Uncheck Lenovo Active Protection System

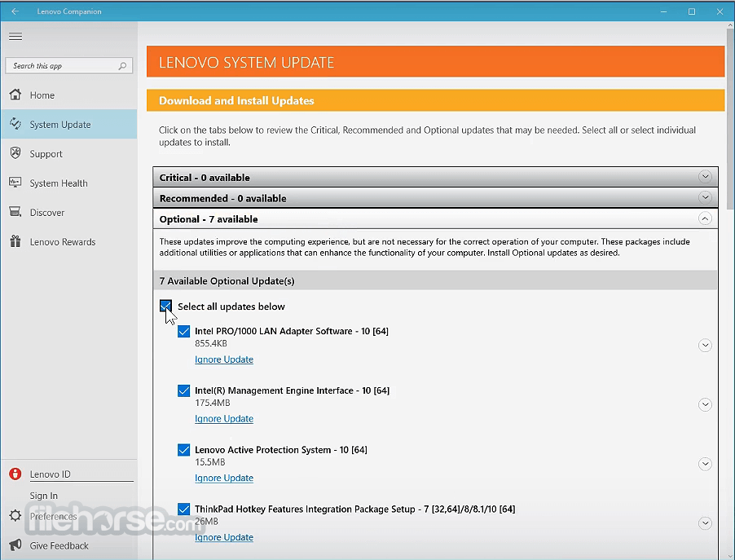click(184, 450)
